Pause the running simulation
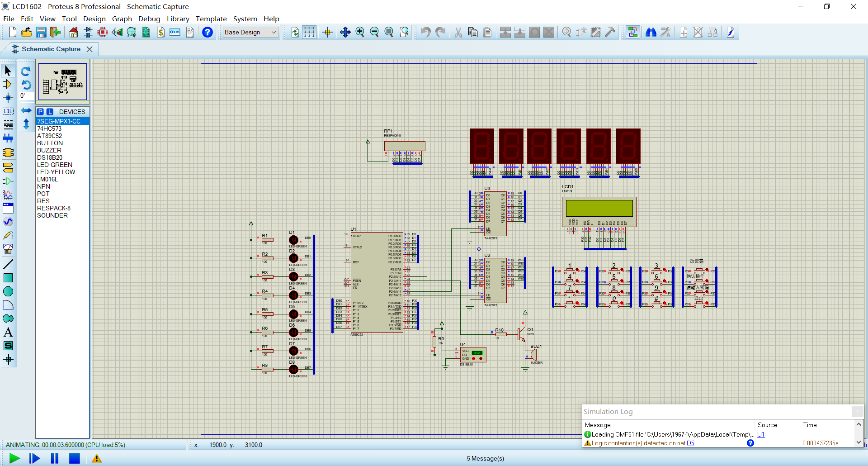The width and height of the screenshot is (868, 466). [x=55, y=458]
